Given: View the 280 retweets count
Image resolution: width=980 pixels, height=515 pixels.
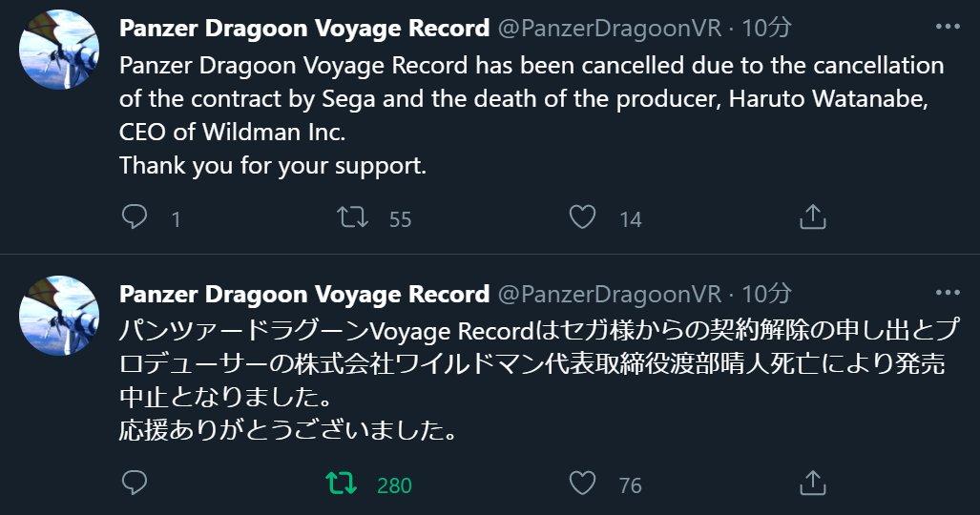Looking at the screenshot, I should tap(394, 484).
